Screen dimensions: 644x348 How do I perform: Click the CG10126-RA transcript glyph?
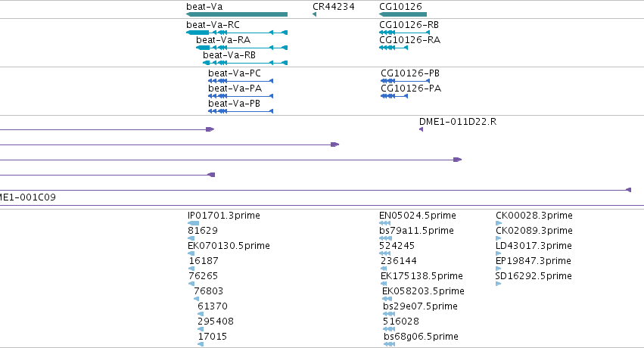pyautogui.click(x=394, y=48)
